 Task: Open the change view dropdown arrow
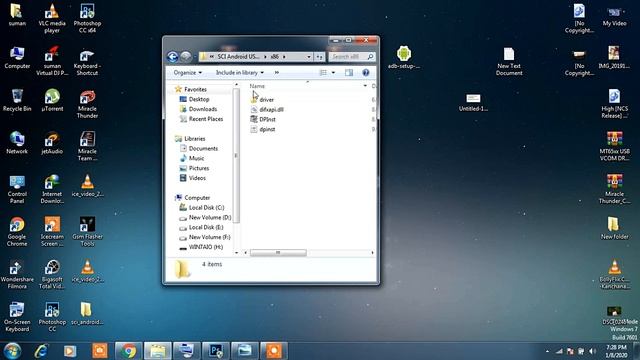[x=333, y=73]
